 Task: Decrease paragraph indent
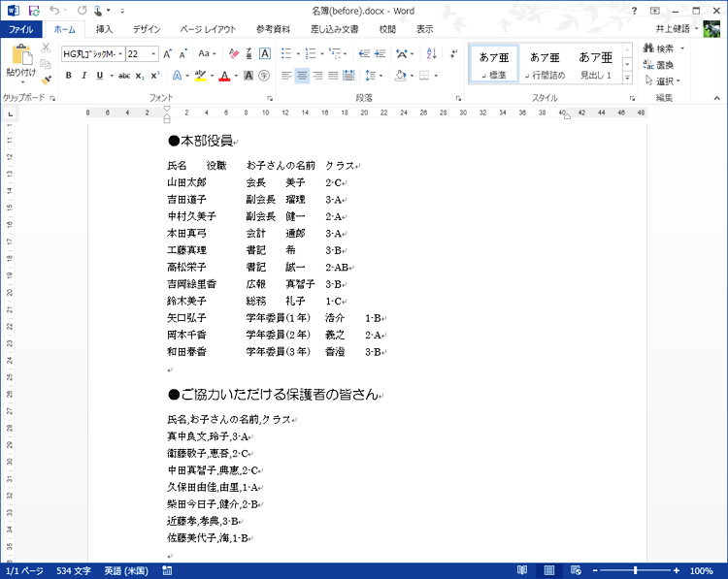tap(364, 53)
